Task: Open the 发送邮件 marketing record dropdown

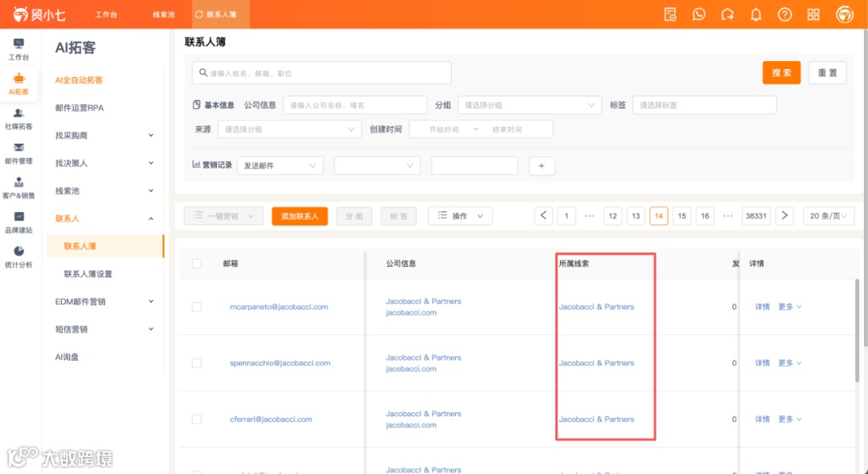Action: [280, 166]
